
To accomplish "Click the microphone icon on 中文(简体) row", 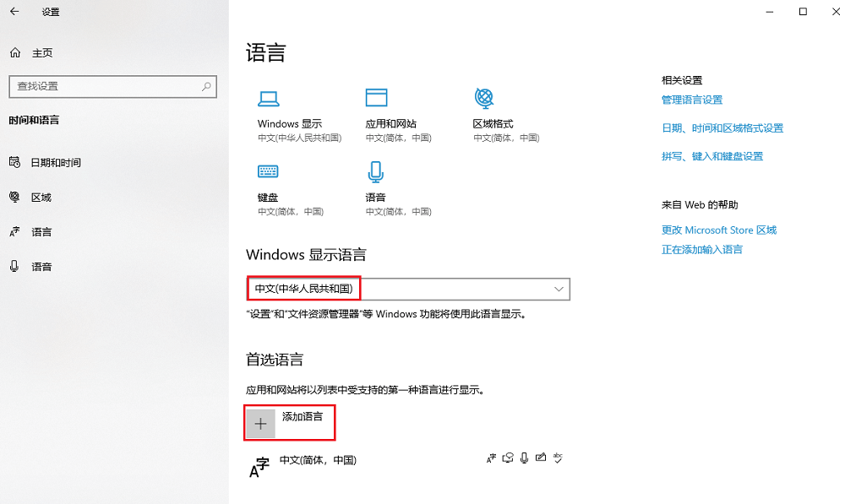I will (526, 458).
